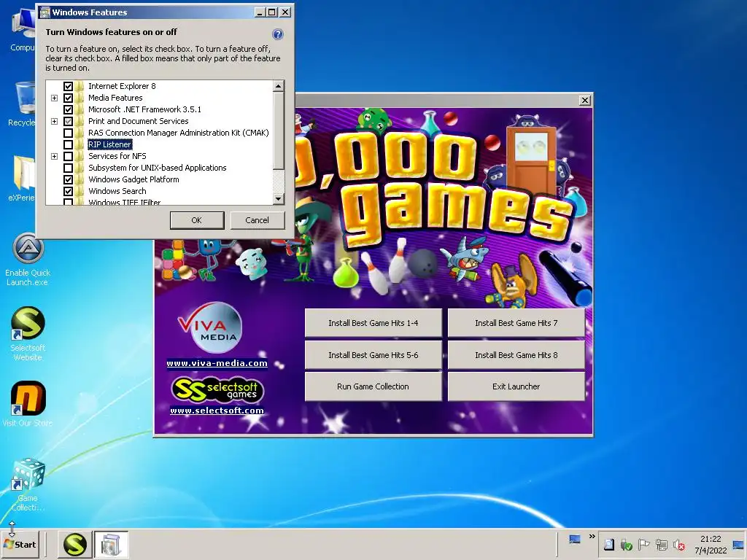
Task: Uncheck the Windows Search checkbox
Action: pos(68,192)
